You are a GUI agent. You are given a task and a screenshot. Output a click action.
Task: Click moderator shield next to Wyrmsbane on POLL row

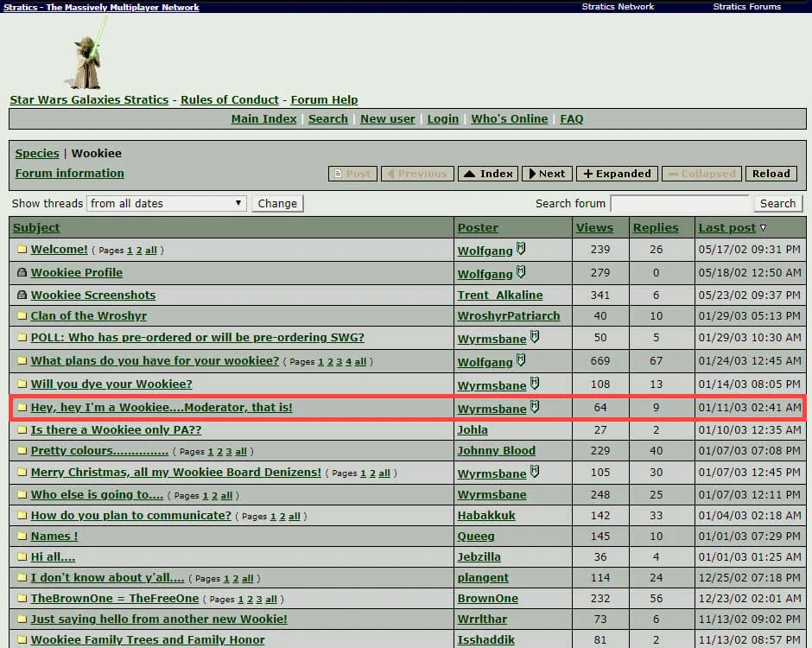(x=535, y=337)
